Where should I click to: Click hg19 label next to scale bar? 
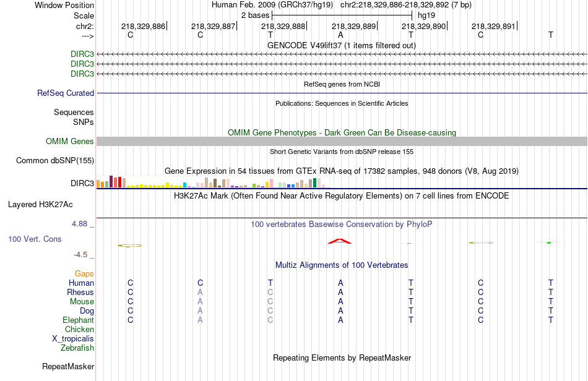tap(426, 15)
